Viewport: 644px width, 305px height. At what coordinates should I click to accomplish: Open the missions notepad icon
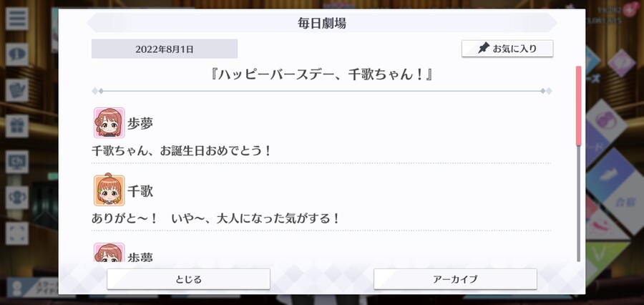[x=17, y=90]
